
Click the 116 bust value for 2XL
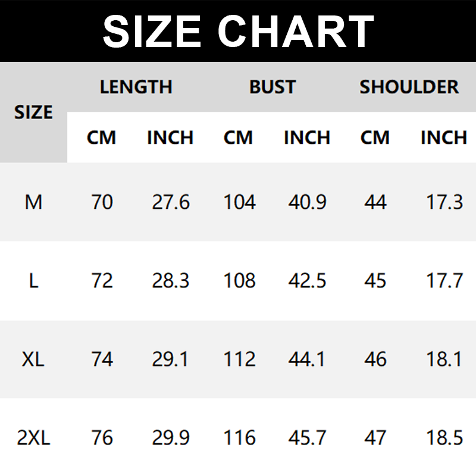pyautogui.click(x=239, y=439)
